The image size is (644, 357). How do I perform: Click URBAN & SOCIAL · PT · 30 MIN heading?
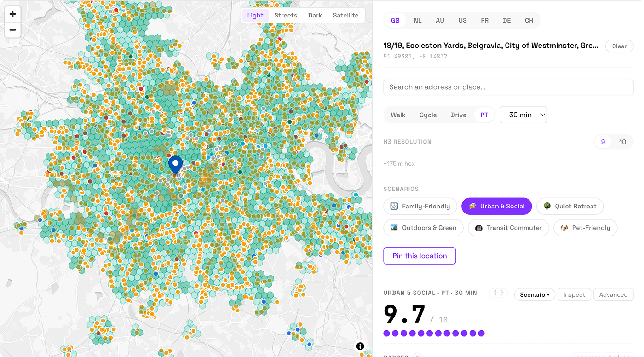[x=430, y=293]
